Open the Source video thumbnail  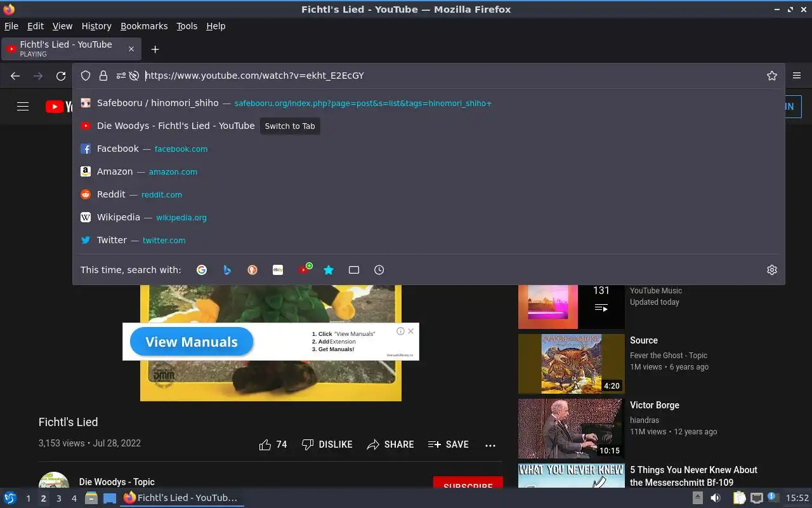tap(572, 364)
